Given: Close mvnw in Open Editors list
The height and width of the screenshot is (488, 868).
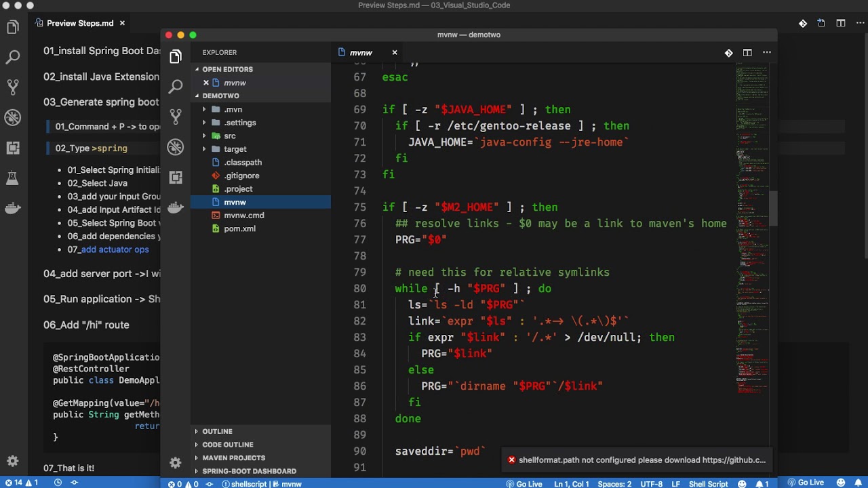Looking at the screenshot, I should 206,83.
